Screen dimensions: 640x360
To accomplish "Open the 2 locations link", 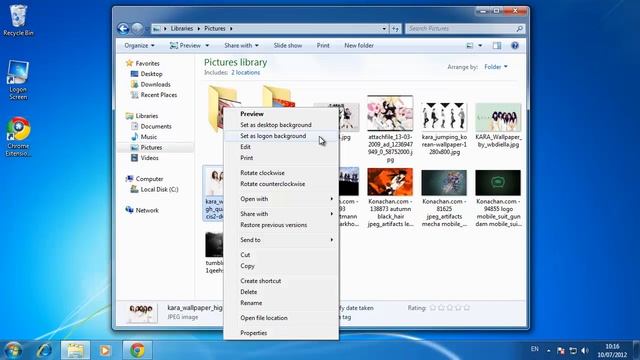I will pos(245,73).
